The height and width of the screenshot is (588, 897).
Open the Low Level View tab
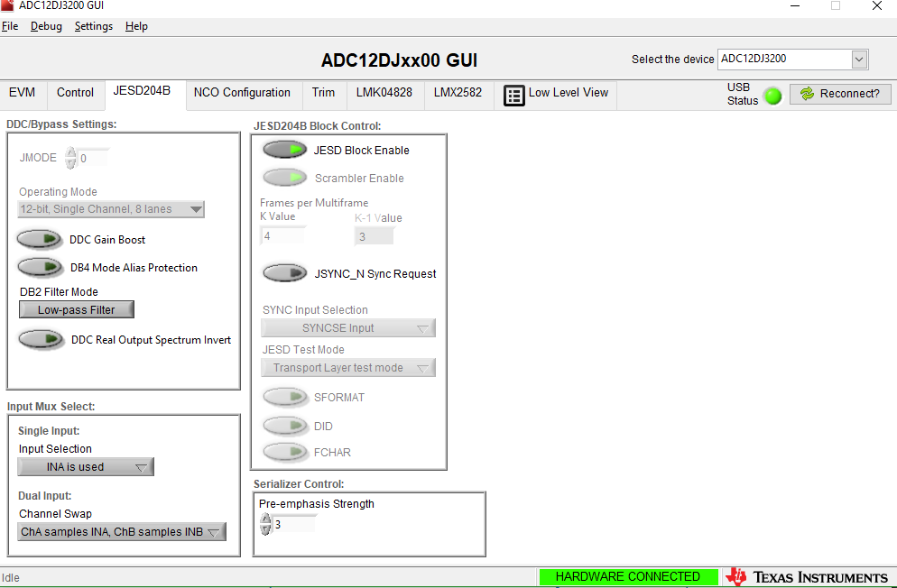[x=556, y=95]
